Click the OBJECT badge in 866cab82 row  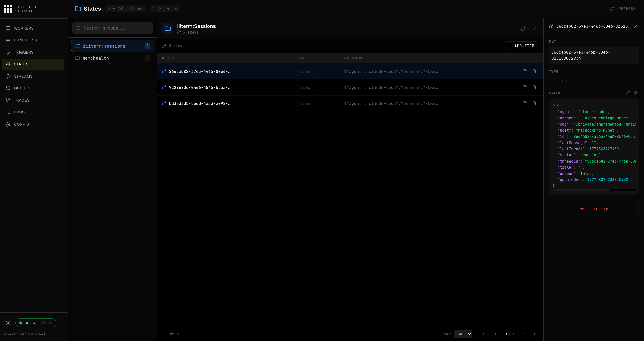tap(306, 72)
